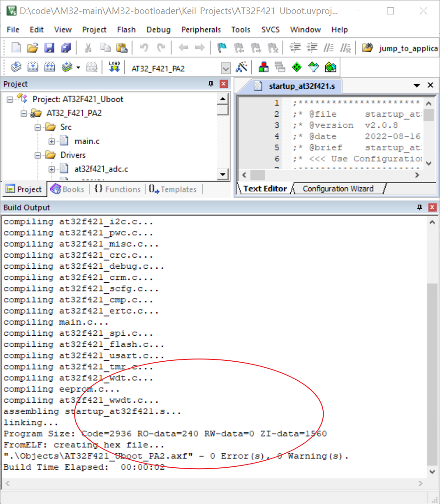Click the Batch Build icon
The image size is (440, 504).
click(67, 67)
